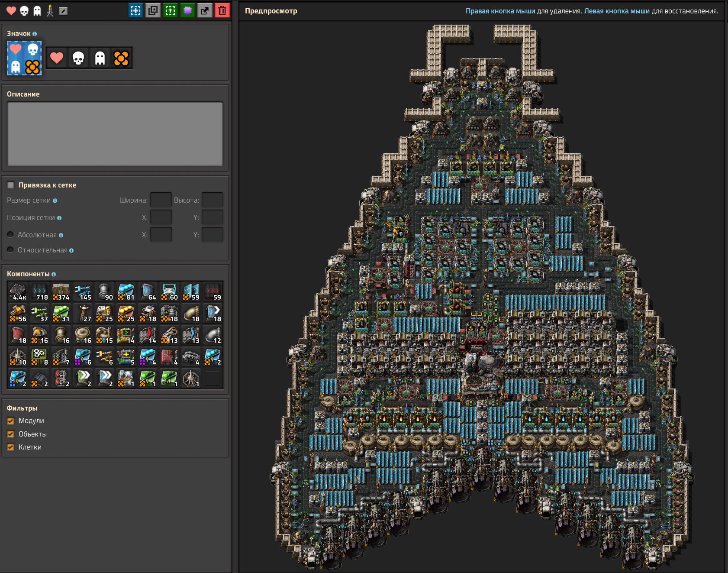The image size is (728, 573).
Task: Toggle the Привязка к сетке checkbox
Action: pos(11,185)
